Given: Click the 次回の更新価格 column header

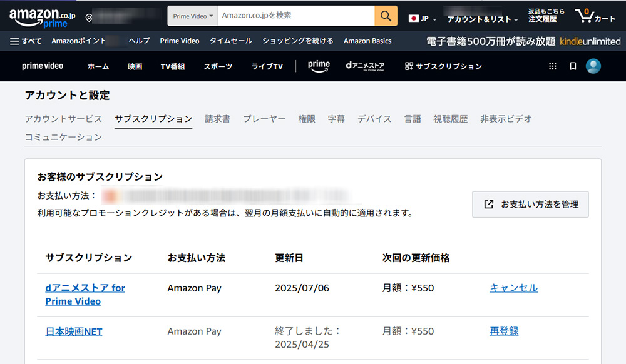Looking at the screenshot, I should 416,258.
